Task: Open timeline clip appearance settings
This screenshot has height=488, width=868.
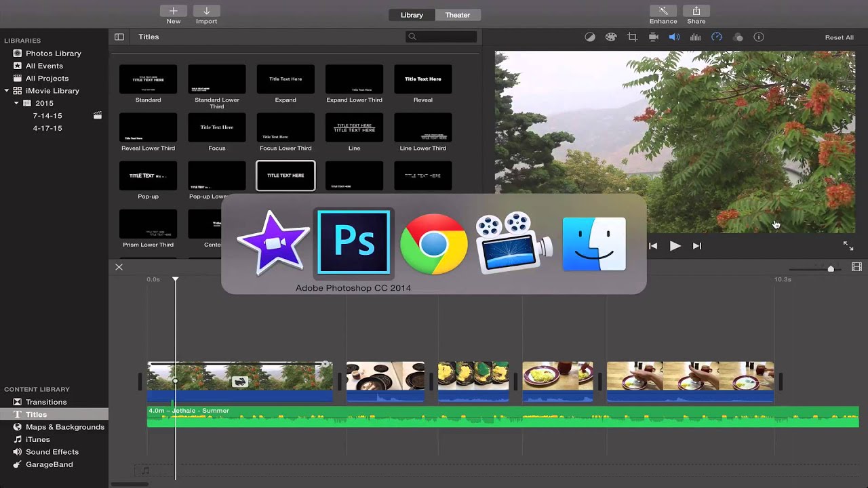Action: click(856, 268)
